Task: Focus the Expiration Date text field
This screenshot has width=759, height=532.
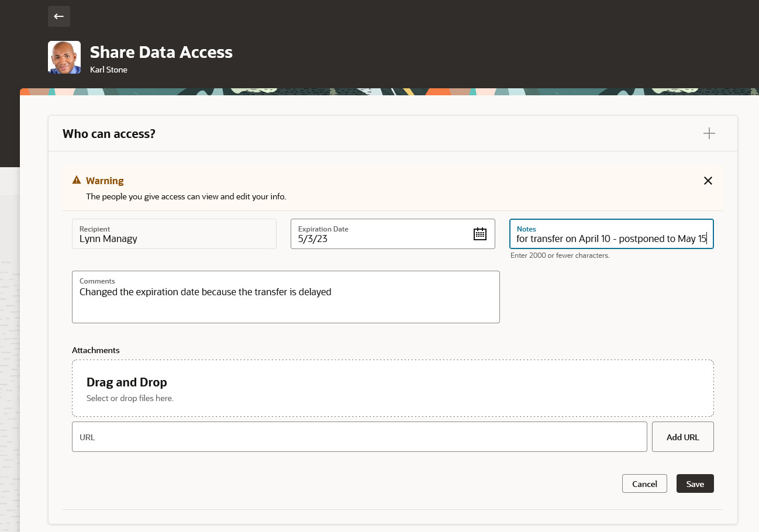Action: [380, 239]
